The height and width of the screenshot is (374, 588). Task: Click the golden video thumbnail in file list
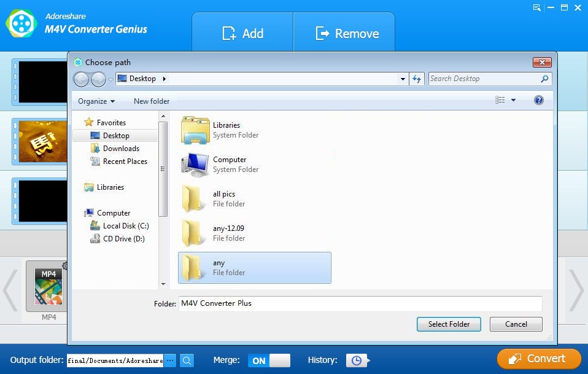pyautogui.click(x=43, y=141)
